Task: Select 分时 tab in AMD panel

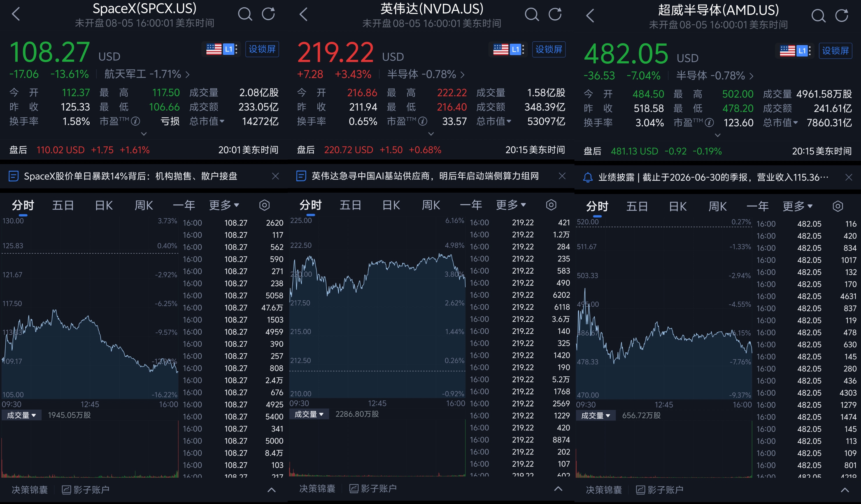Action: 597,206
